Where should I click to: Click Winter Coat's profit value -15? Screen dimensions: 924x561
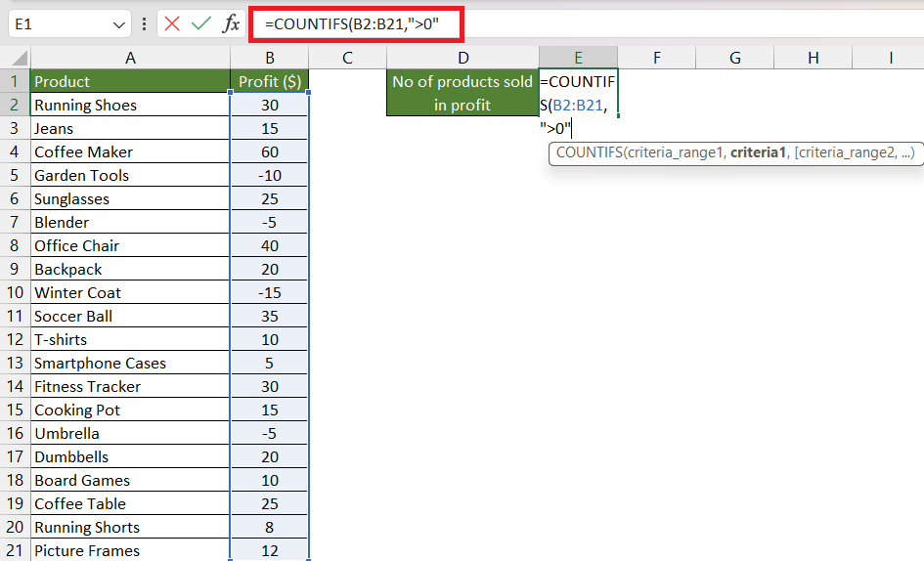269,292
